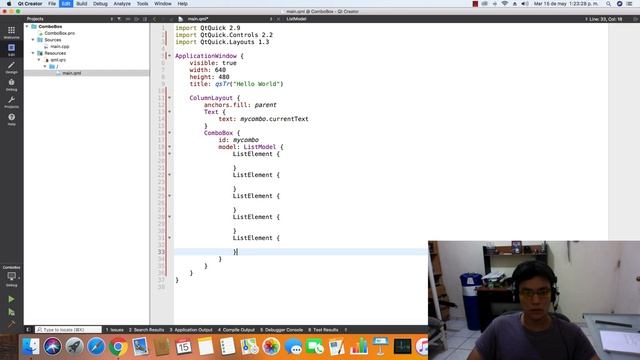This screenshot has height=360, width=640.
Task: Open the output panes selector arrows
Action: click(346, 330)
